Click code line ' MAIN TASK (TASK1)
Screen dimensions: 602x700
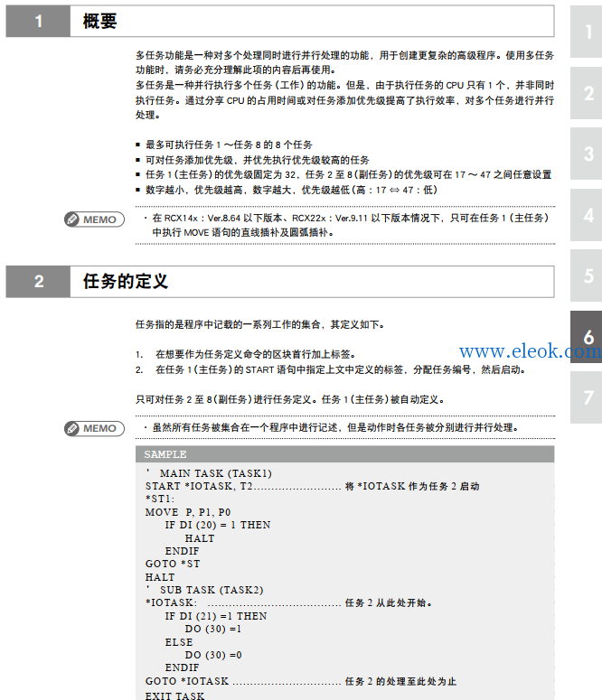tap(209, 473)
